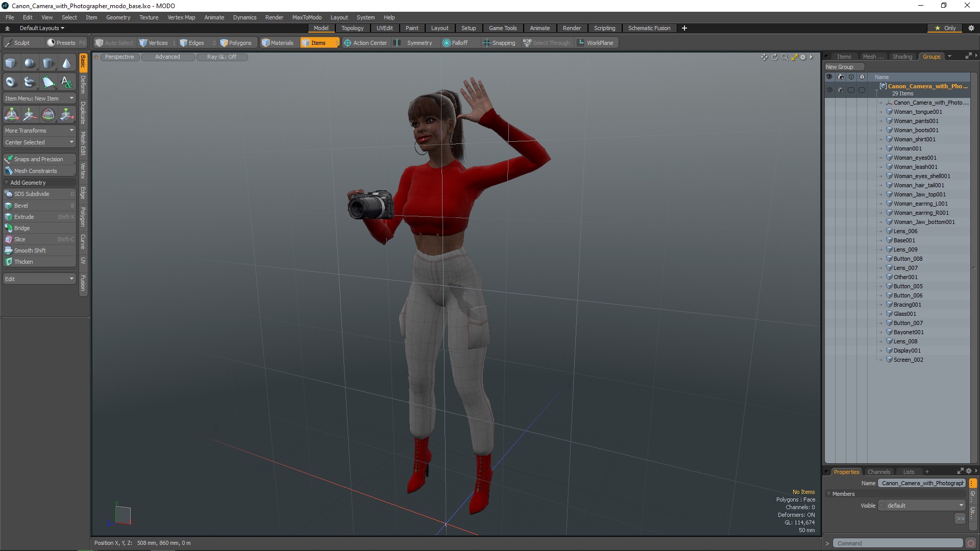Switch to the UVEdit layout tab
This screenshot has width=980, height=551.
tap(384, 28)
